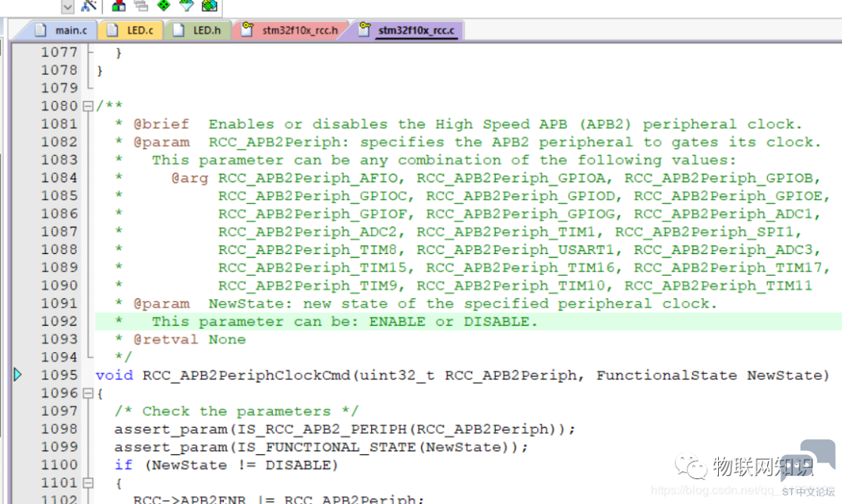The image size is (842, 504).
Task: Open Options for Target magic wand icon
Action: pyautogui.click(x=90, y=6)
